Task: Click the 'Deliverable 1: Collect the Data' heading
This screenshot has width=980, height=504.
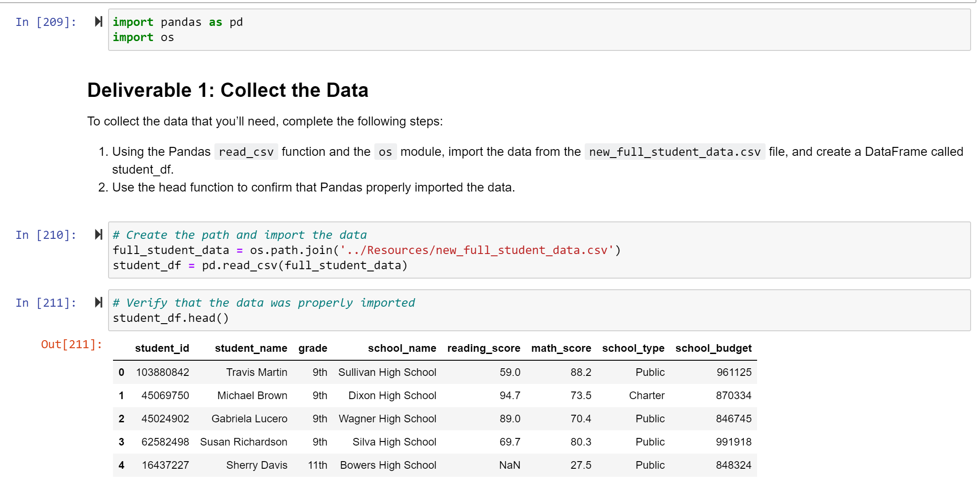Action: [x=228, y=90]
